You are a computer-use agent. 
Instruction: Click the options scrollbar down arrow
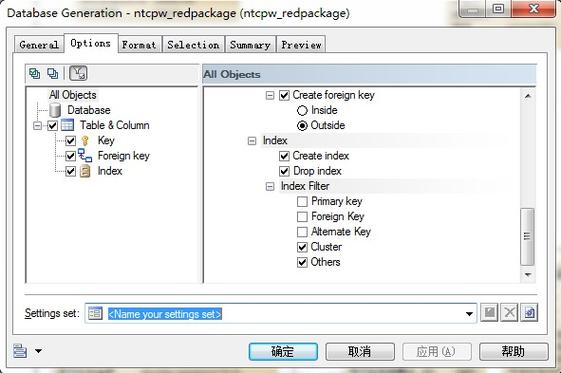point(527,275)
